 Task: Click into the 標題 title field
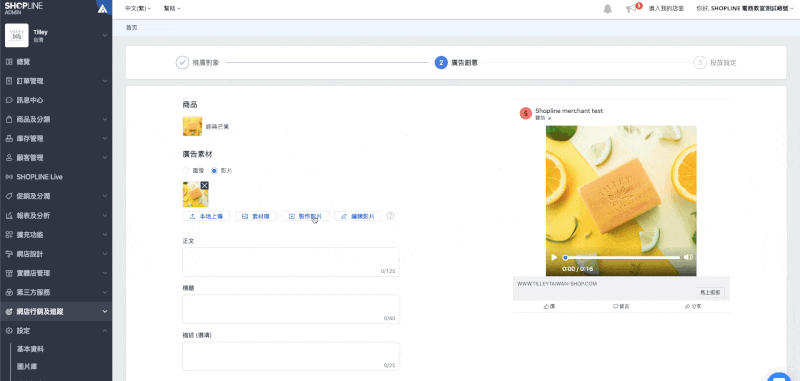[291, 309]
